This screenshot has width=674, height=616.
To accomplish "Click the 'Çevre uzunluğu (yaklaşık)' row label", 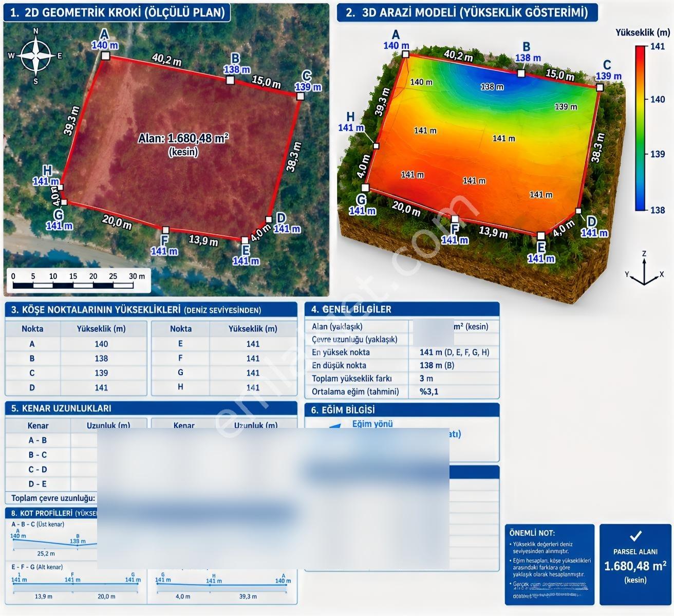I will (x=354, y=340).
